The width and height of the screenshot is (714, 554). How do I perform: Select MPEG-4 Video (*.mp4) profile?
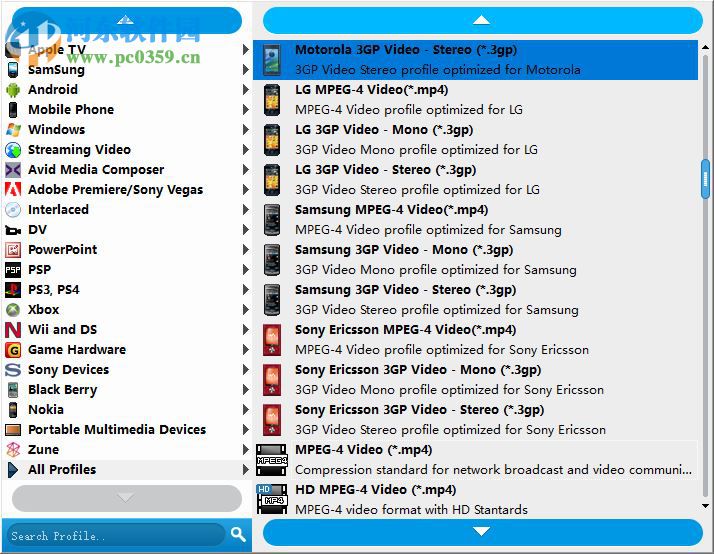pyautogui.click(x=475, y=460)
